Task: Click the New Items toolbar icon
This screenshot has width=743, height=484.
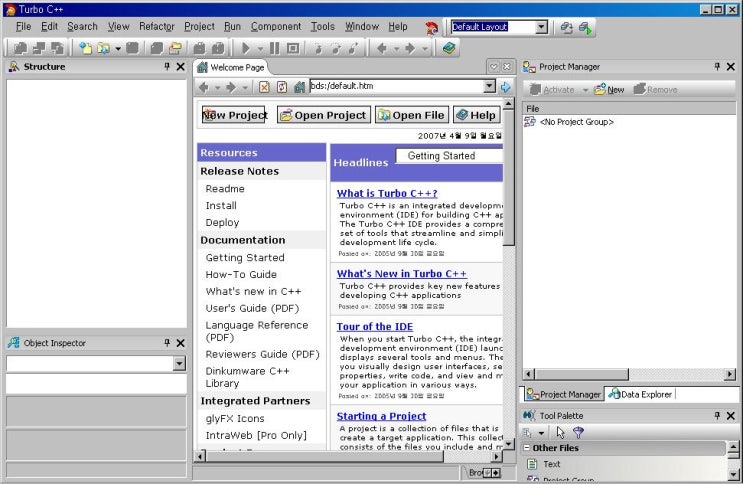Action: (85, 48)
